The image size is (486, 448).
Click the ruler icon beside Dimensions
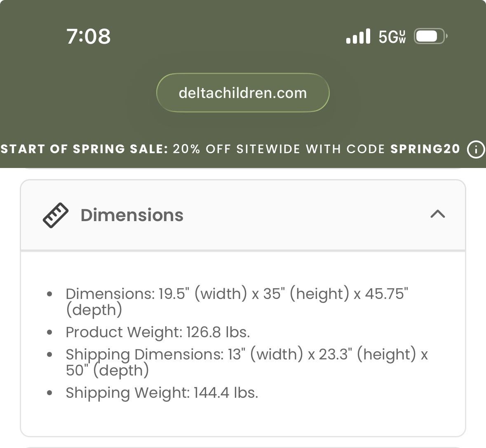pos(56,215)
